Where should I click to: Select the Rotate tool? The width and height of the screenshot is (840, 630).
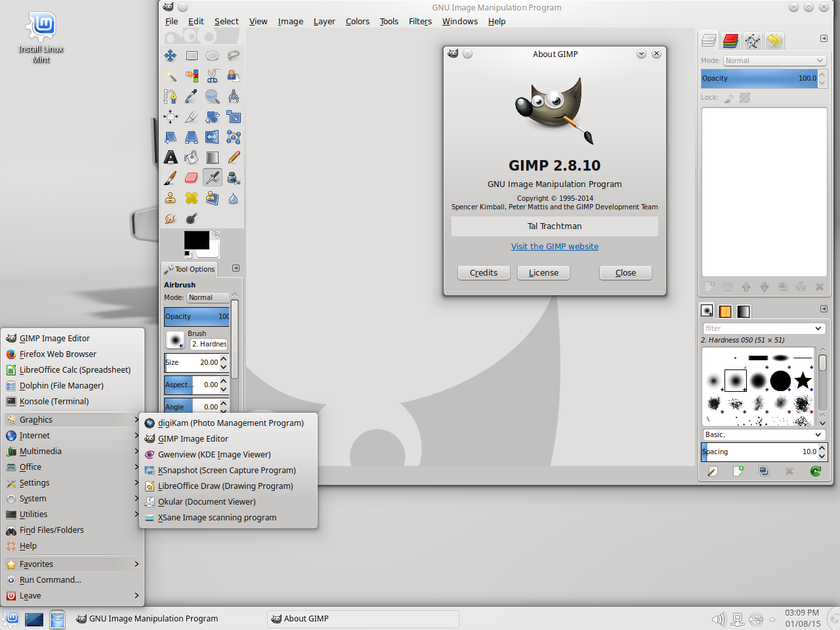coord(213,117)
